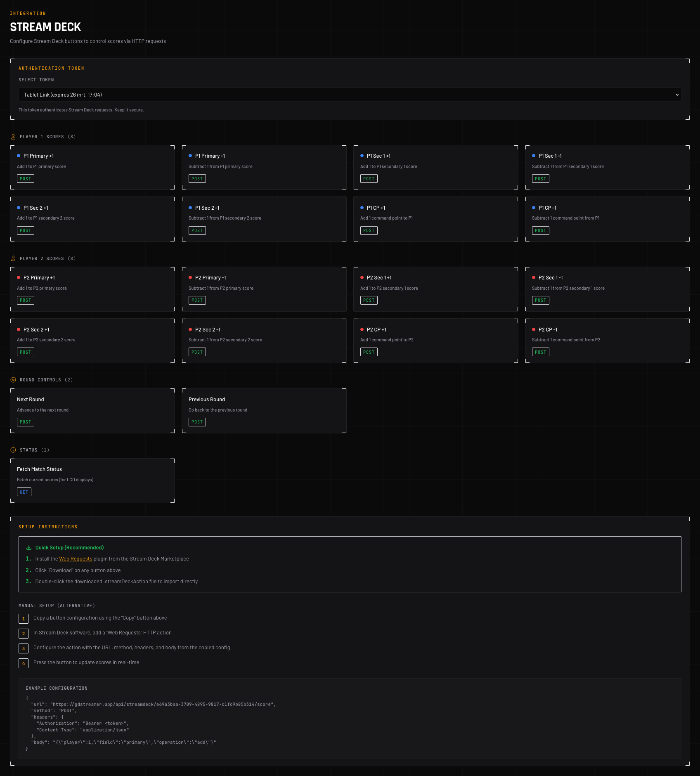Click POST on the P1 CP -1 card
700x776 pixels.
[541, 230]
